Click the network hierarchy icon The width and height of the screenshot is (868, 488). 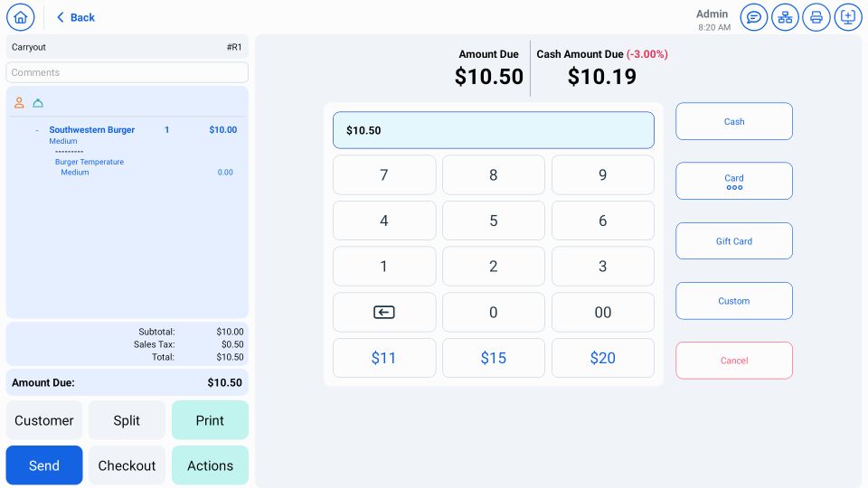point(785,17)
